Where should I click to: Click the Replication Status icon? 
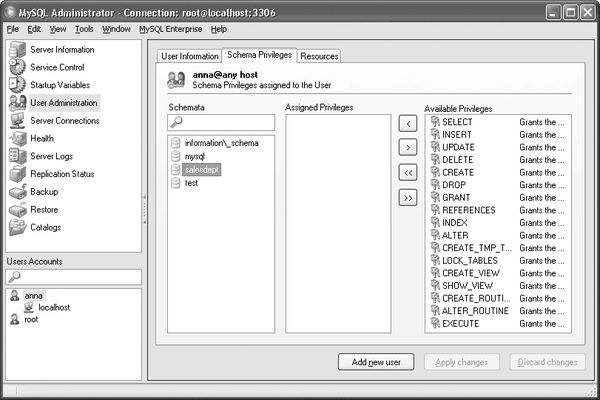(17, 174)
